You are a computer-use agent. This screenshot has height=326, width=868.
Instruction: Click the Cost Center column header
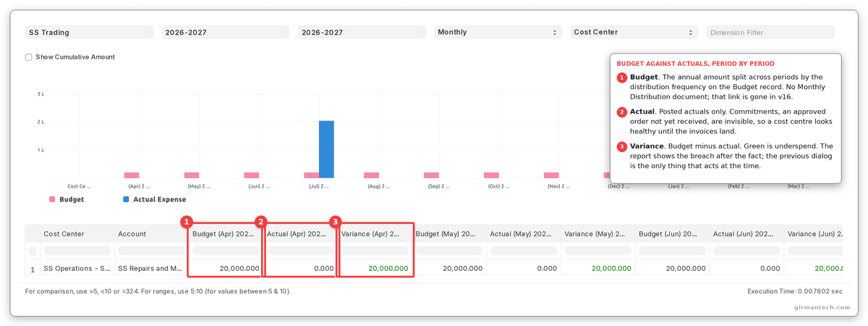tap(77, 234)
